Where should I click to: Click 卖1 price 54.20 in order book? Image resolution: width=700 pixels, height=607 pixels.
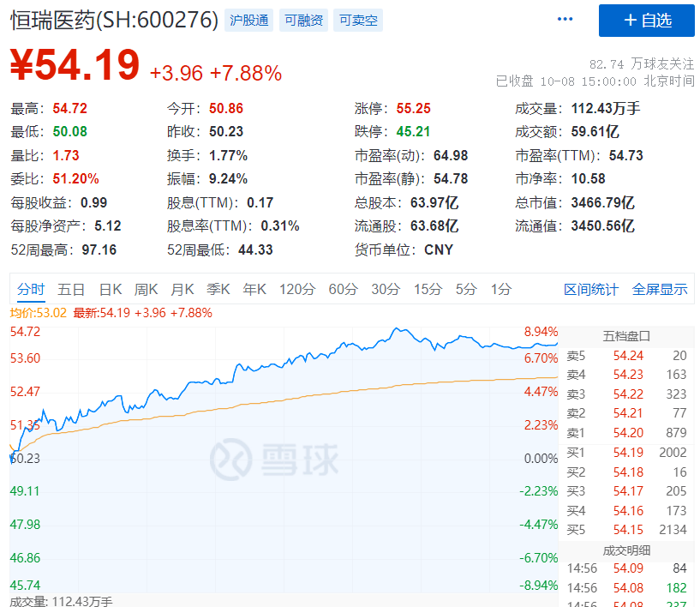[627, 435]
